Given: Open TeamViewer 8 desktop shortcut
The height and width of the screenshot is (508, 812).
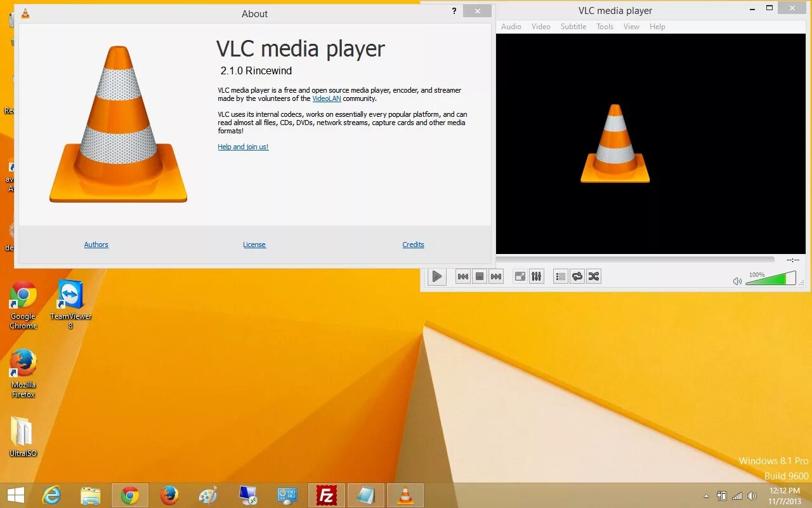Looking at the screenshot, I should pos(70,306).
